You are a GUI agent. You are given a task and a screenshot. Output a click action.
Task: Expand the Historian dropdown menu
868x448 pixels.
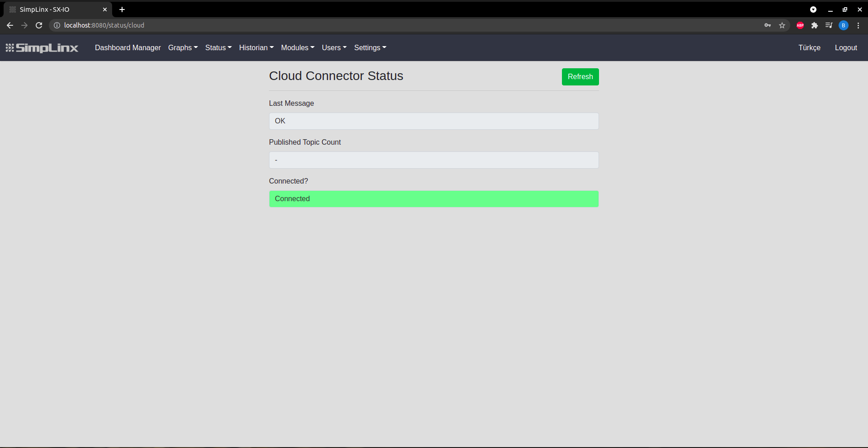pos(256,48)
